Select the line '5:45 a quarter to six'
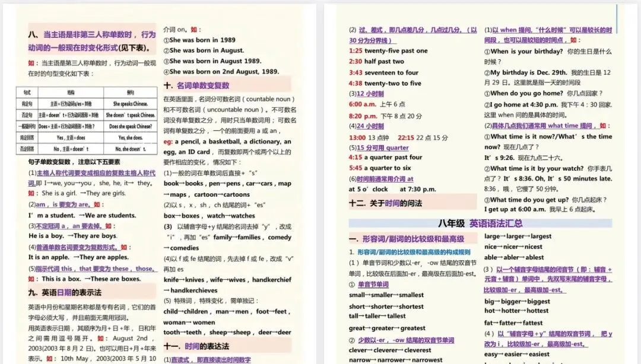 [x=380, y=168]
